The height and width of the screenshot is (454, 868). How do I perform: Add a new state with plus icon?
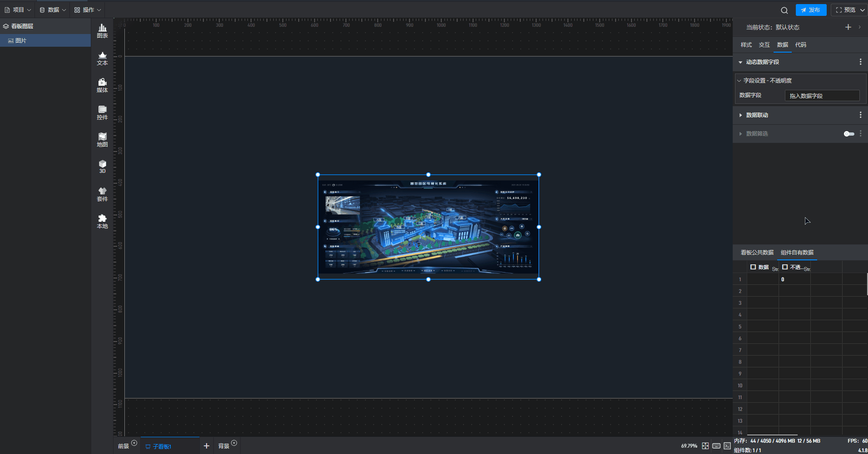click(848, 27)
